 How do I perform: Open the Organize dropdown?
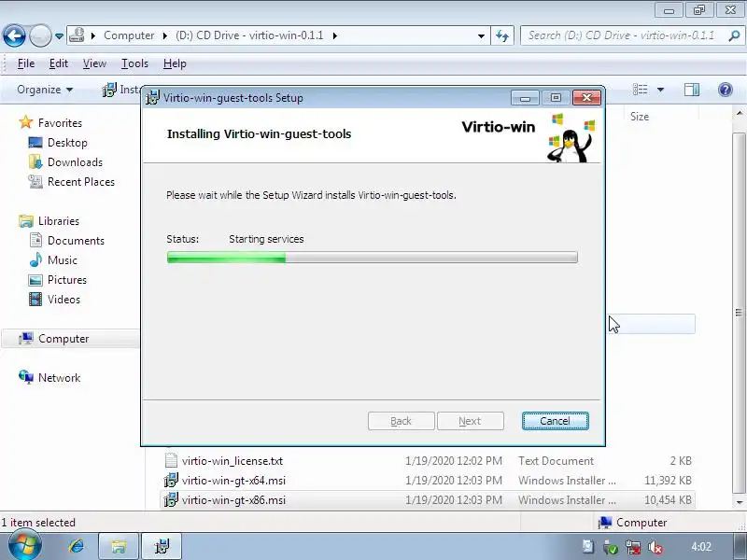click(45, 90)
